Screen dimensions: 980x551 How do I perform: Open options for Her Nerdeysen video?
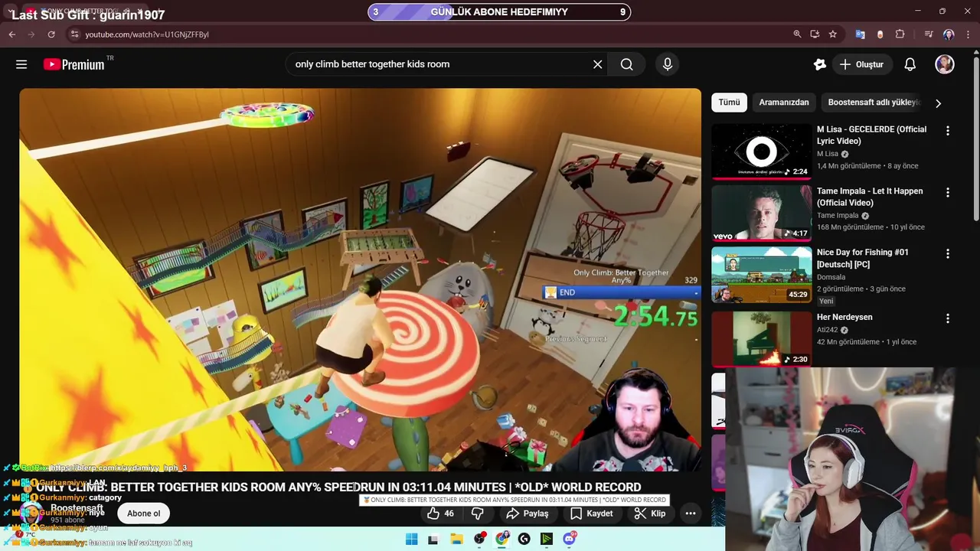(948, 318)
